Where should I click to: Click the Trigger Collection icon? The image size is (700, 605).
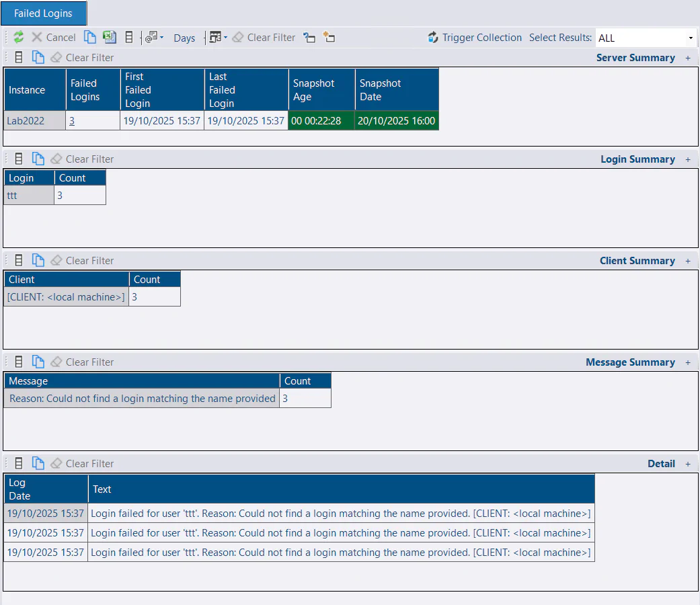432,37
